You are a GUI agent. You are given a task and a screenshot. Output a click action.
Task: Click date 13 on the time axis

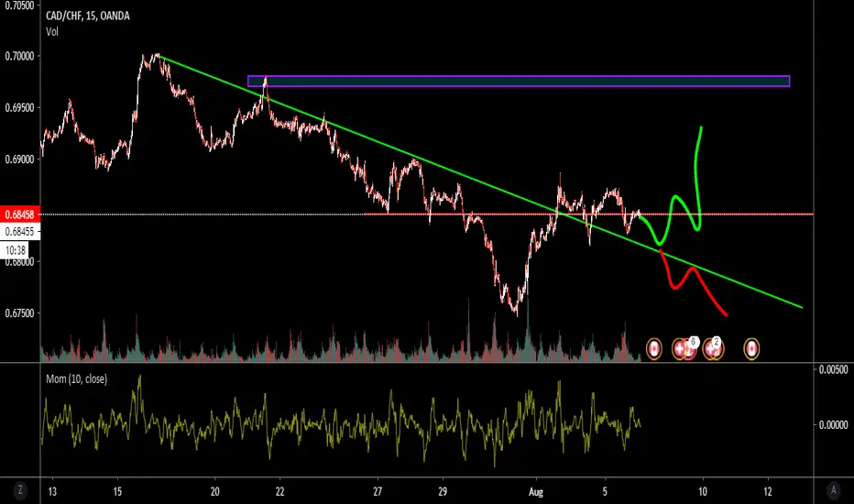51,491
